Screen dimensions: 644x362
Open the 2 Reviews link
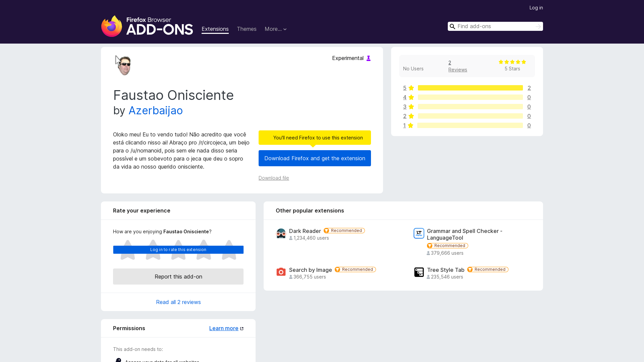point(458,66)
